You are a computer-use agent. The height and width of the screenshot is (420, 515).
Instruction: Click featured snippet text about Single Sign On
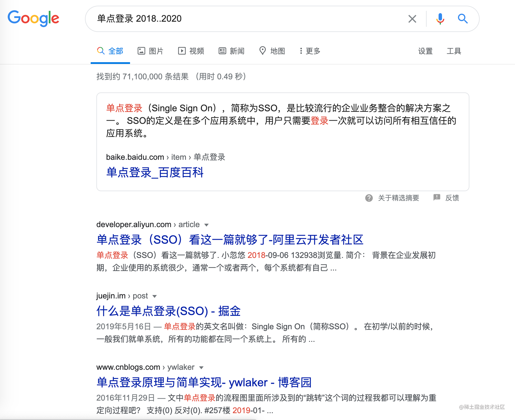pos(281,121)
